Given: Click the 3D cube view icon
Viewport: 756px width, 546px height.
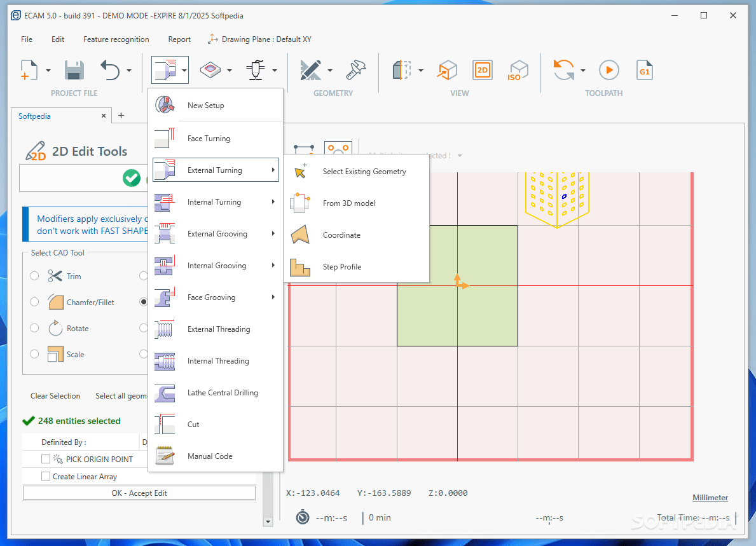Looking at the screenshot, I should pyautogui.click(x=447, y=71).
